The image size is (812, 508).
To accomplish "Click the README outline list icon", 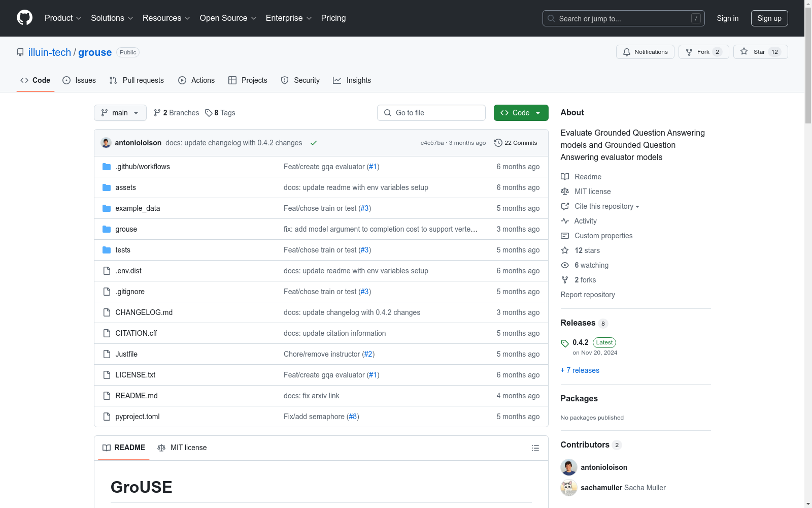I will pos(535,448).
